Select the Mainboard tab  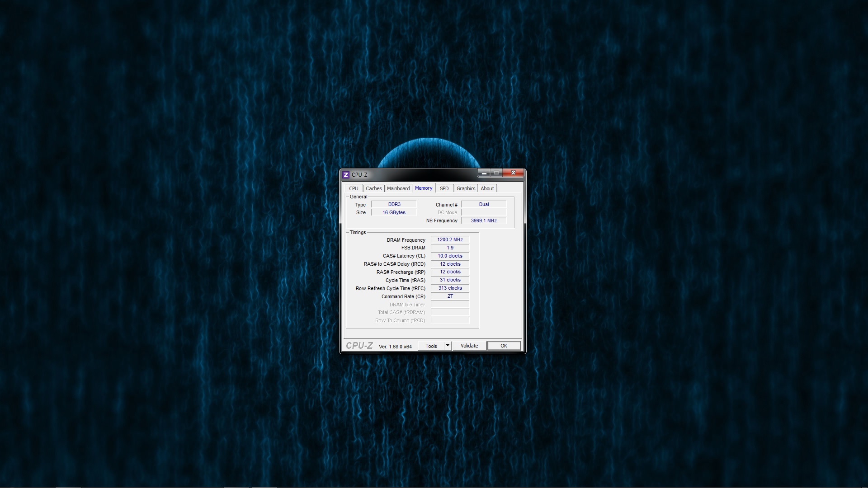click(x=398, y=188)
